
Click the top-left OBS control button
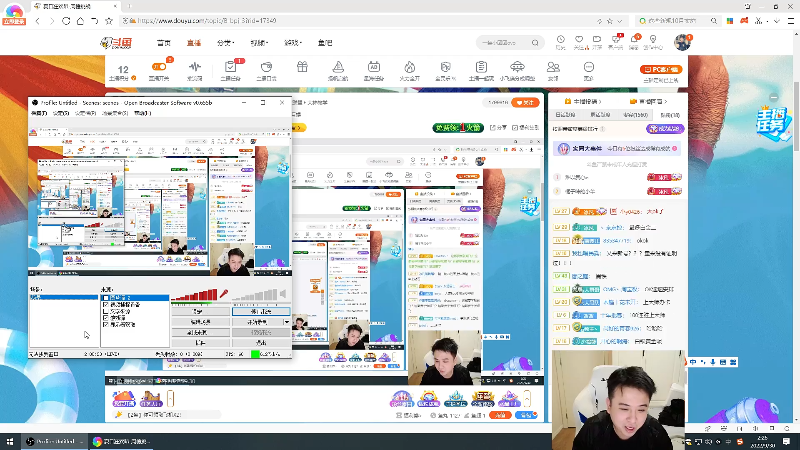point(201,311)
